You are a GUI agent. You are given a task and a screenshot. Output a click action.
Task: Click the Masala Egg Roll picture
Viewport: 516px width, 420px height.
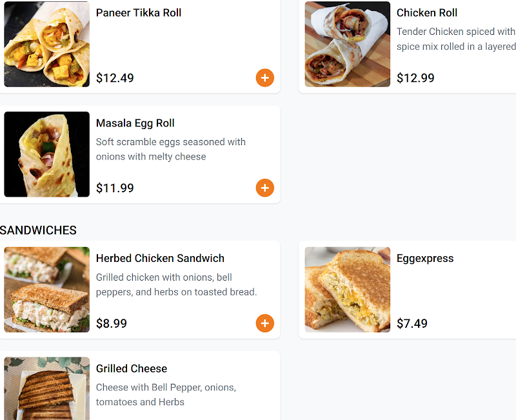point(47,154)
